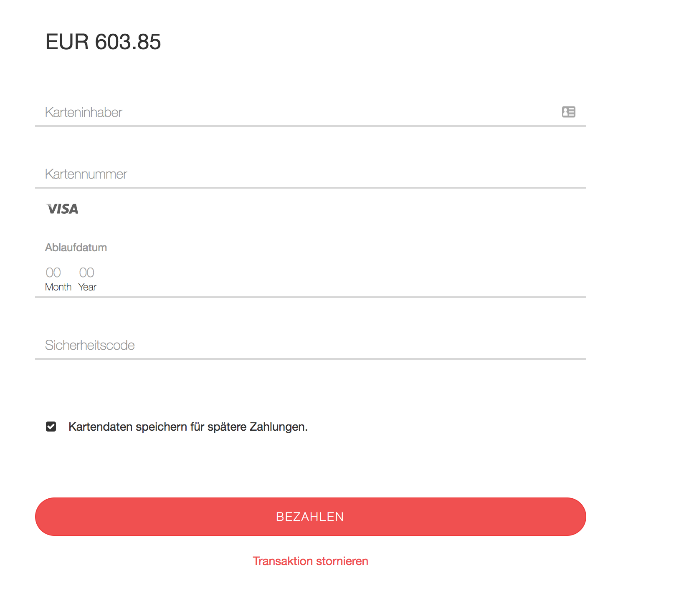The width and height of the screenshot is (689, 616).
Task: Click the Kartennummer placeholder text
Action: [86, 174]
